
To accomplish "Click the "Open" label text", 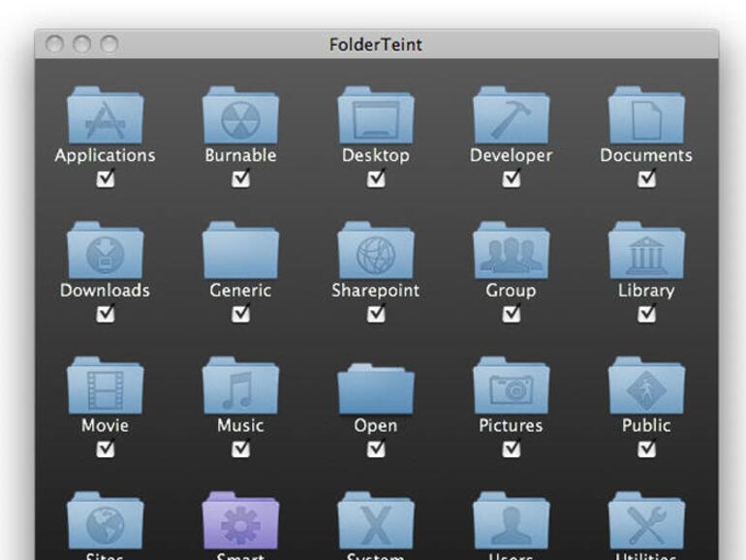I will click(376, 426).
